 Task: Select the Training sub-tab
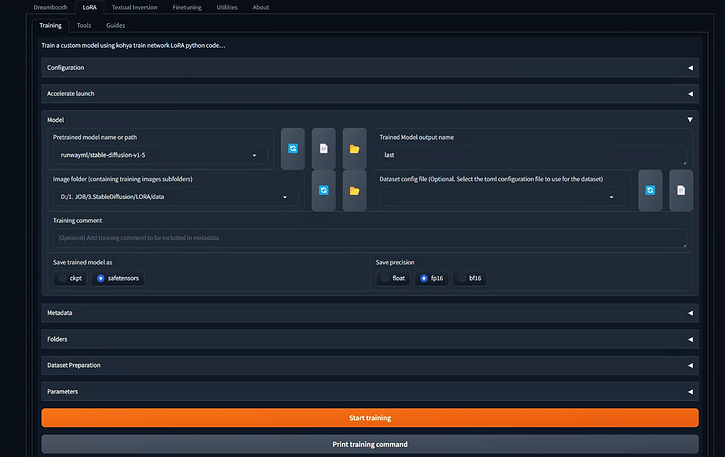(x=50, y=25)
